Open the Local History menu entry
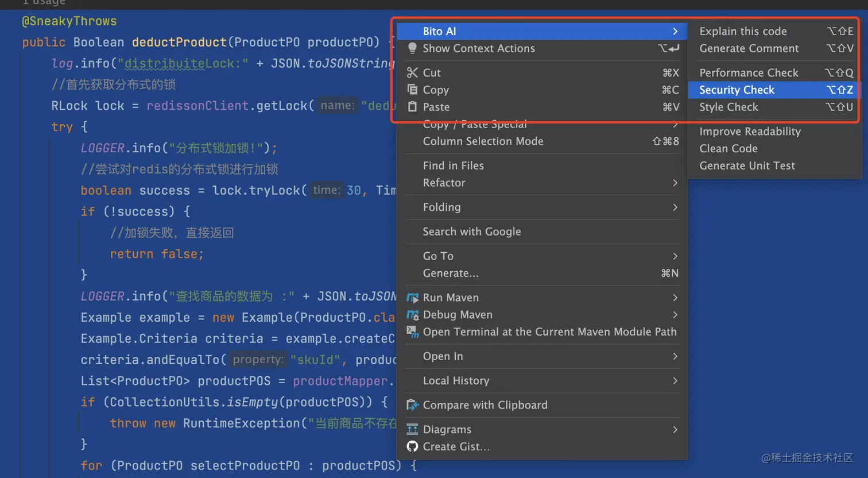 click(542, 380)
